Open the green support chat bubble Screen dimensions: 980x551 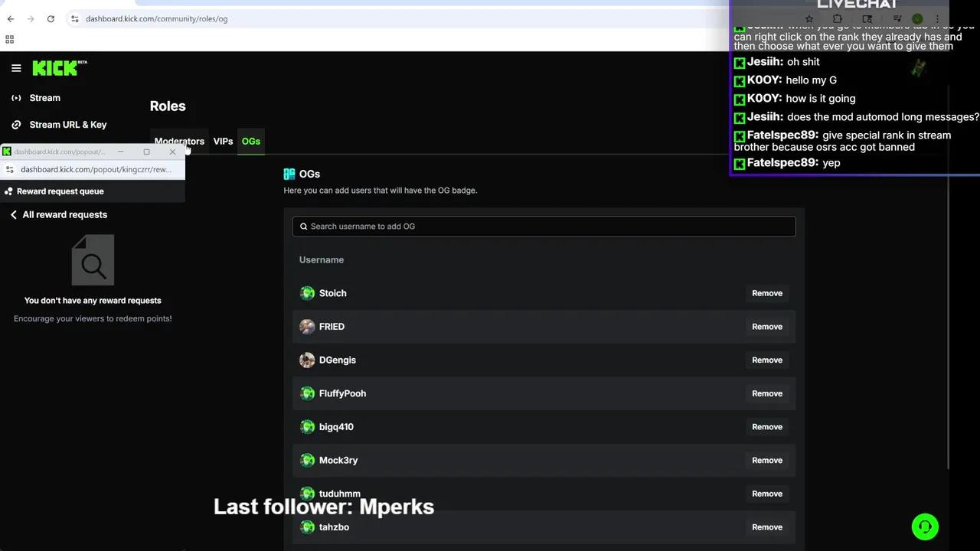click(x=925, y=527)
